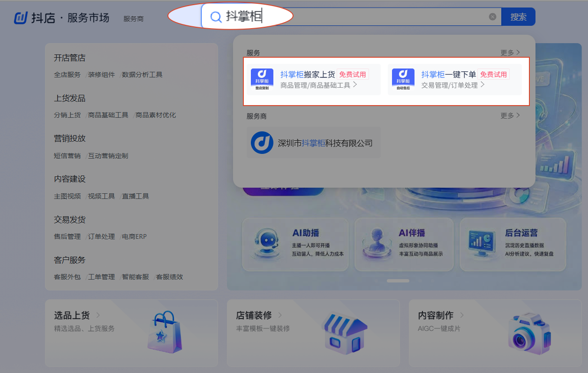
Task: Click 上货发品 heading
Action: pyautogui.click(x=69, y=98)
